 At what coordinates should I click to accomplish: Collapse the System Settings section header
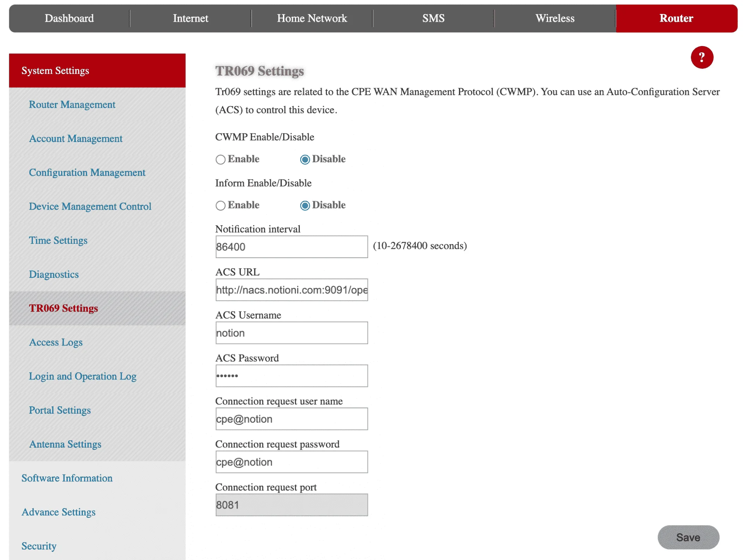[97, 70]
